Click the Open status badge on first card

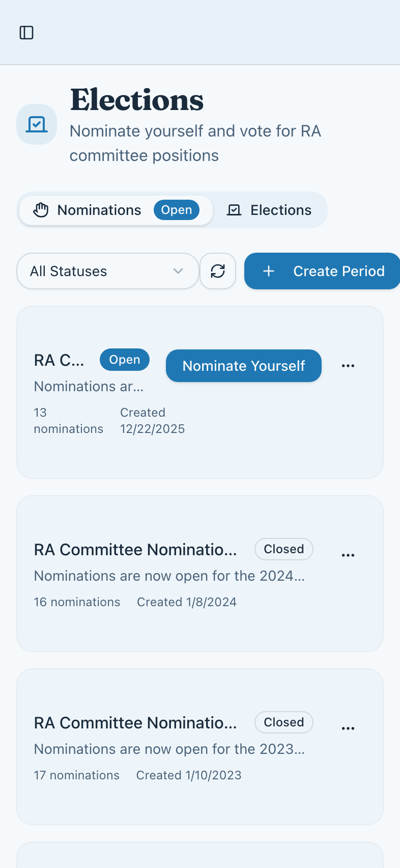click(125, 360)
